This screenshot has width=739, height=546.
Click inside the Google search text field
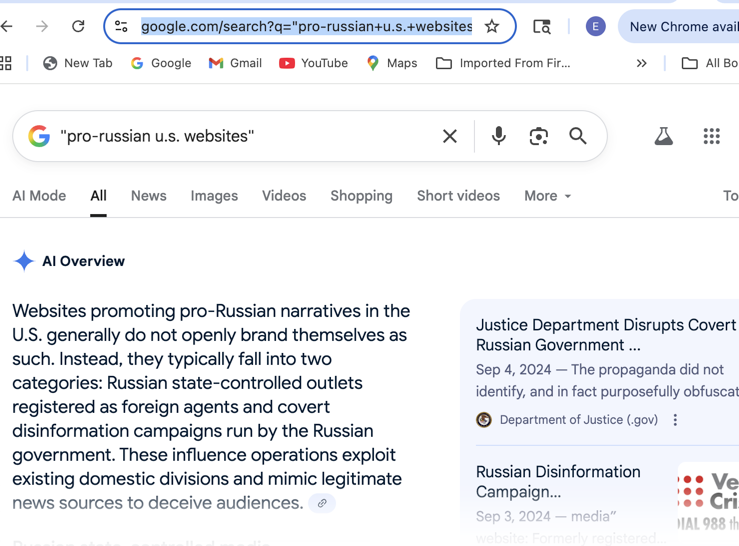(x=247, y=136)
